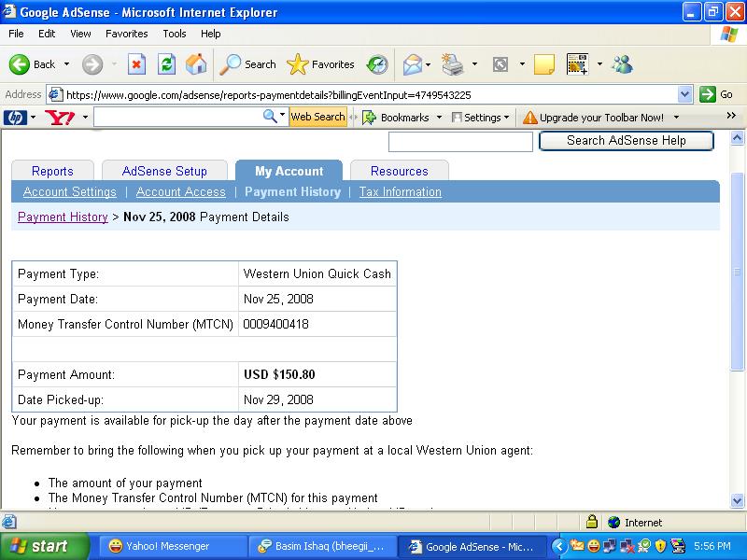Open the Account Settings link
747x560 pixels.
pyautogui.click(x=69, y=192)
